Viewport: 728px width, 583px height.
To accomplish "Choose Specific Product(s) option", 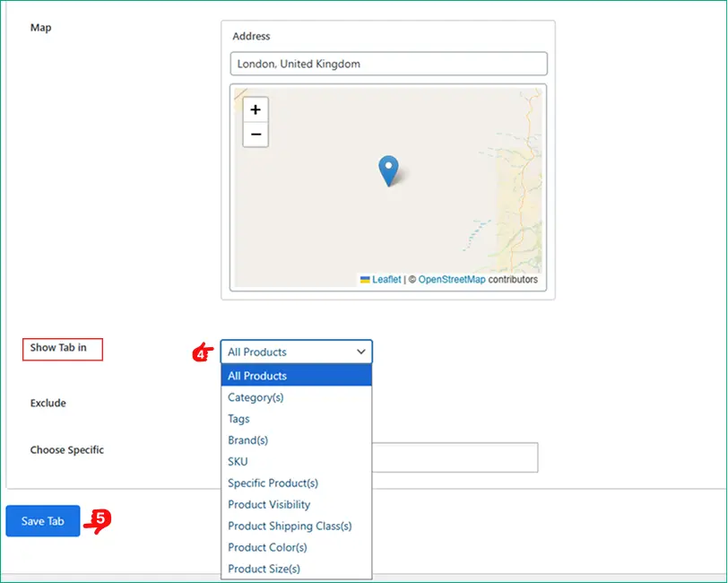I will pyautogui.click(x=296, y=483).
